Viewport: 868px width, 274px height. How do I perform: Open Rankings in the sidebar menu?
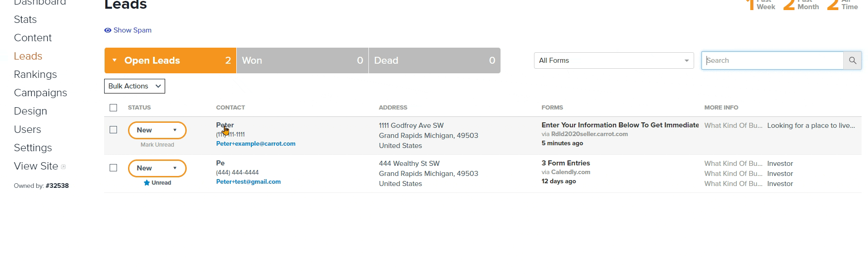tap(35, 74)
